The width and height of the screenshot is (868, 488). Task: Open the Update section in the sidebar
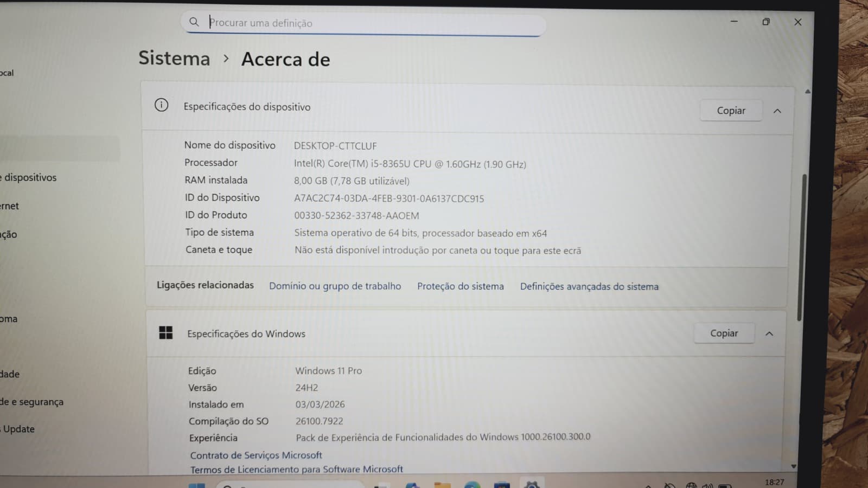pos(18,429)
